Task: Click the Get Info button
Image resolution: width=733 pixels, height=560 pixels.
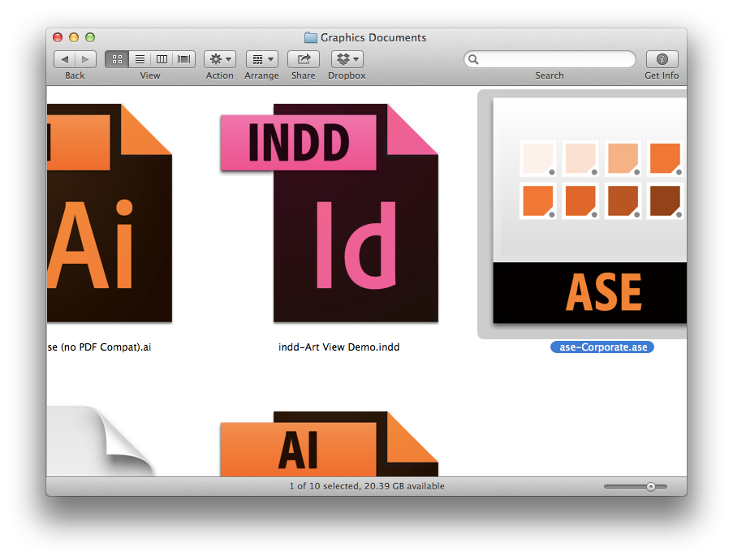Action: pyautogui.click(x=662, y=59)
